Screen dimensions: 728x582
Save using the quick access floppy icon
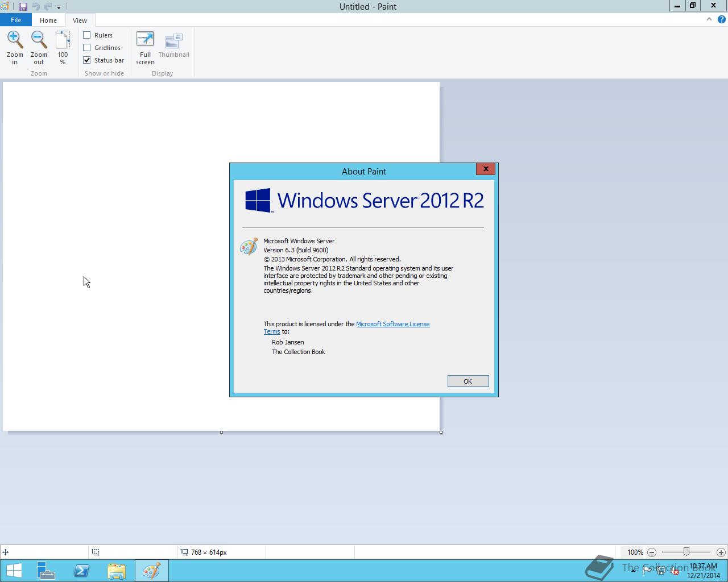(23, 7)
